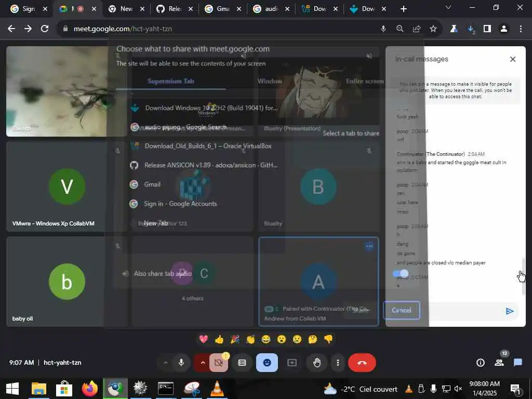
Task: Choose Sign in - Google Accounts tab to share
Action: [x=174, y=204]
